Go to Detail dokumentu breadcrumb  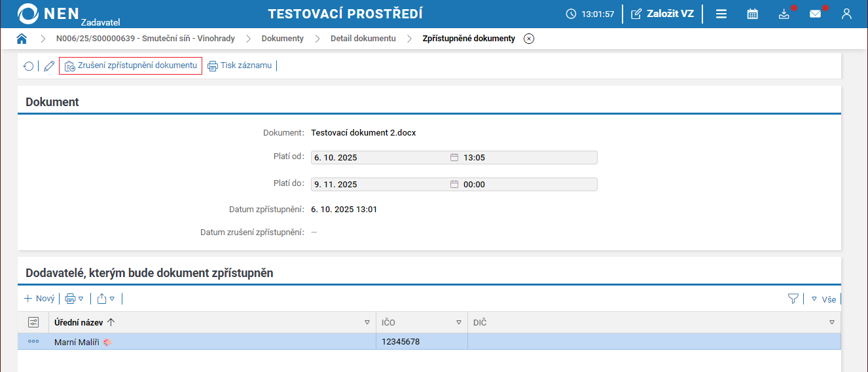point(363,39)
